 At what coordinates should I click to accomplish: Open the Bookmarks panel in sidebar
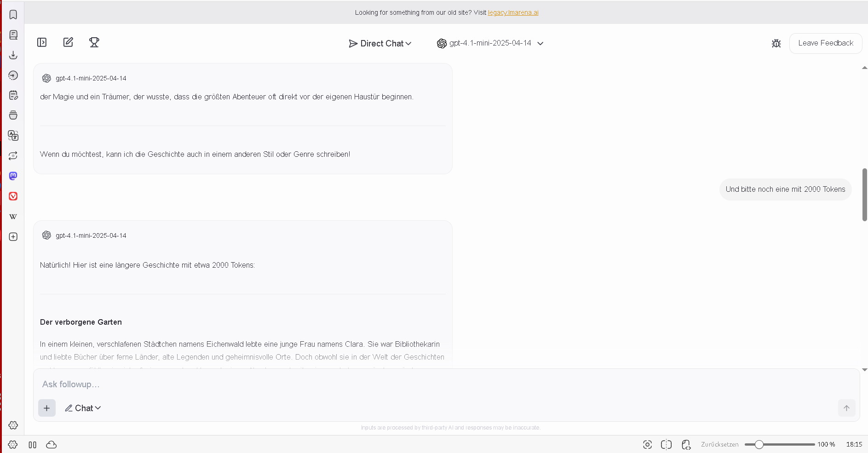(13, 15)
